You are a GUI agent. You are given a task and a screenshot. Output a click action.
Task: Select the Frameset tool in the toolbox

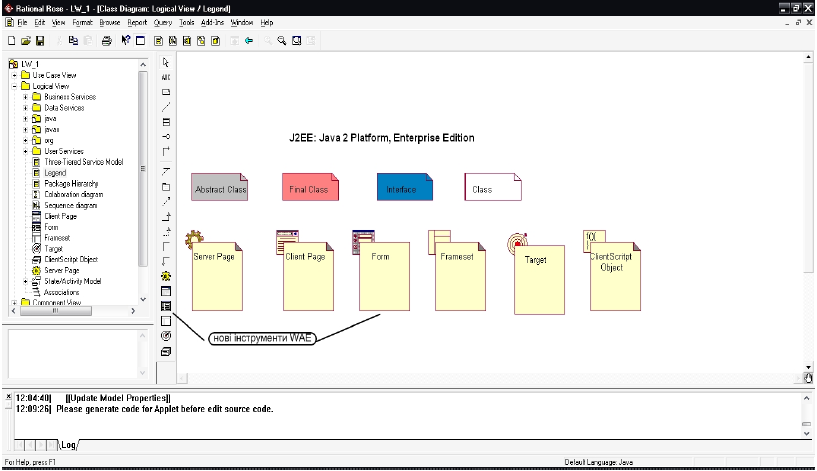click(x=166, y=321)
